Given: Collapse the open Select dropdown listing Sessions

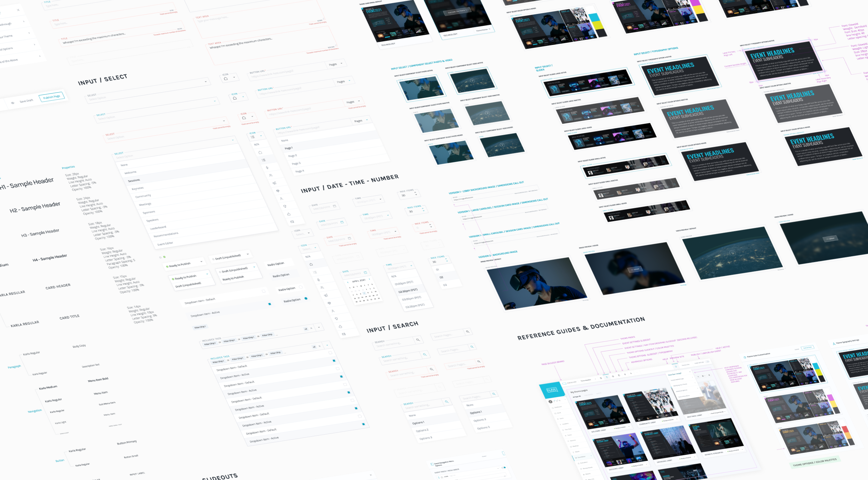Looking at the screenshot, I should tap(233, 139).
